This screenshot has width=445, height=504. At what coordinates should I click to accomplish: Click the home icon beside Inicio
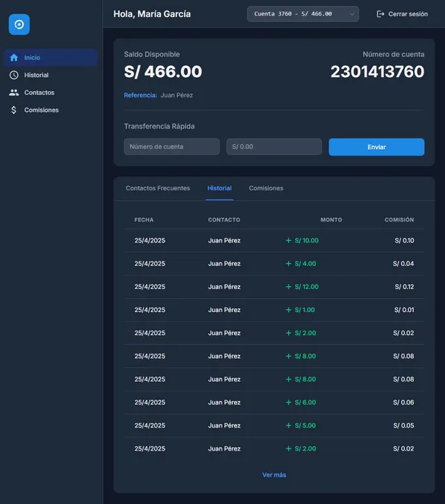[14, 58]
